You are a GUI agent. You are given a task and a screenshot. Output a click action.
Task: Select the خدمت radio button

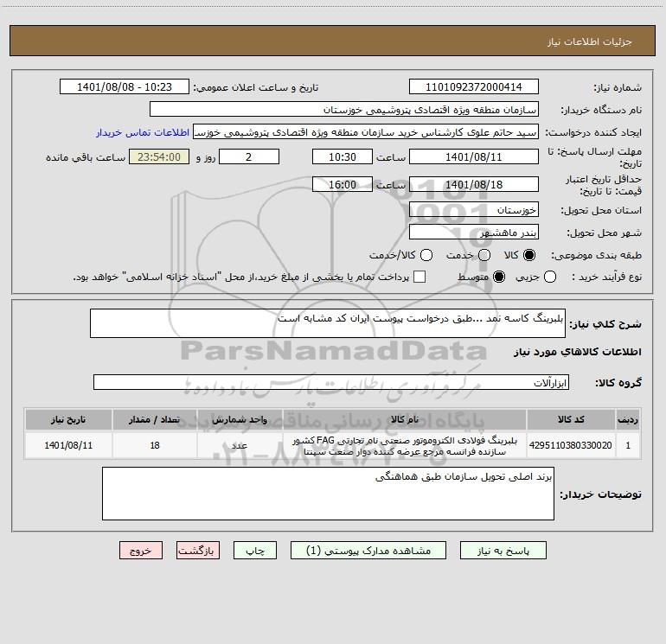[x=484, y=255]
